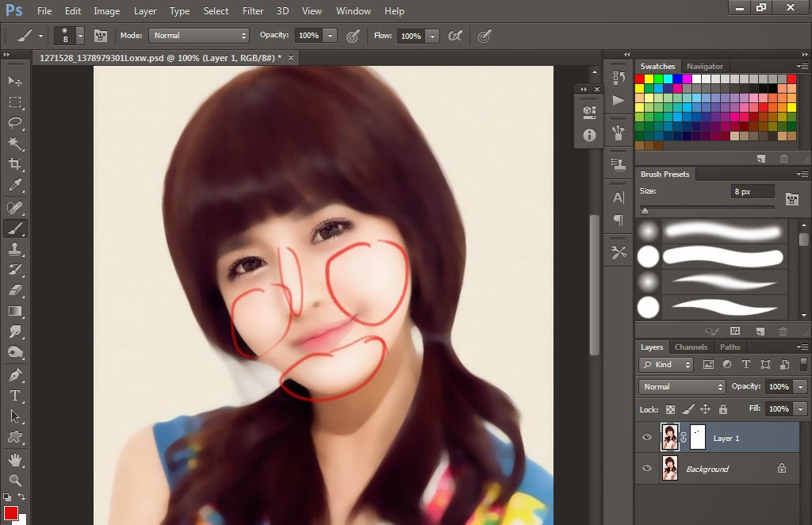
Task: Open the Flow slider arrow
Action: (432, 36)
